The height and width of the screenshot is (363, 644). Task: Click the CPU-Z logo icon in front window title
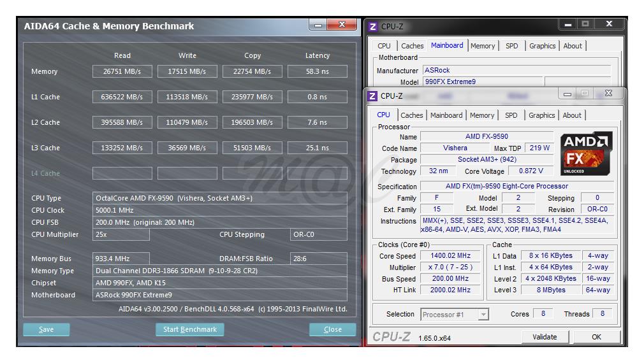[372, 96]
